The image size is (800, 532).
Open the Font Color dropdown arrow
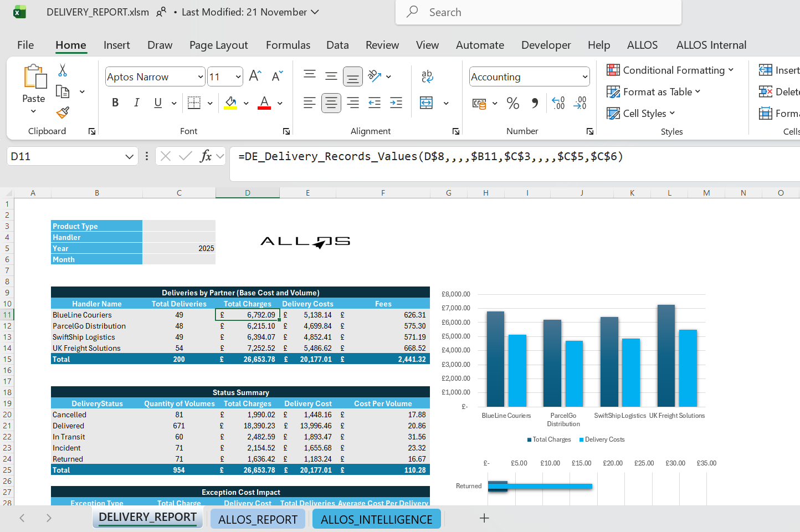(280, 103)
